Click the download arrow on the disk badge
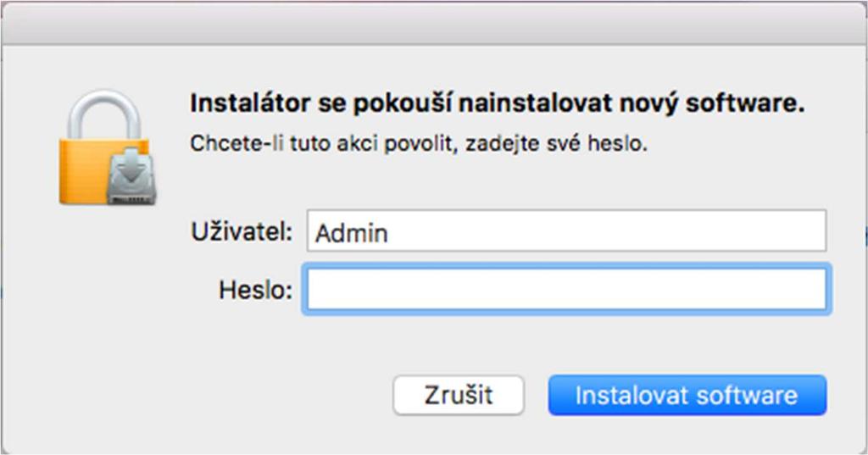Screen dimensions: 868x455 click(x=131, y=169)
